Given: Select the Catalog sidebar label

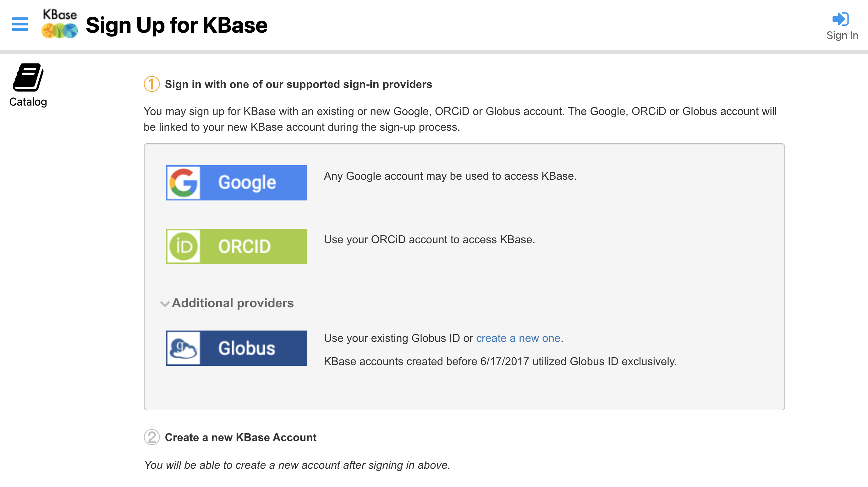Looking at the screenshot, I should (28, 102).
